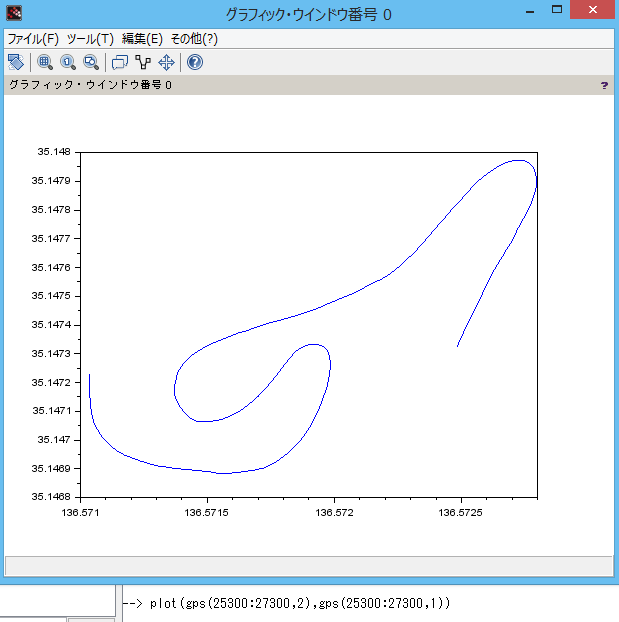Open the ツール(T) menu
The height and width of the screenshot is (622, 619).
coord(90,39)
